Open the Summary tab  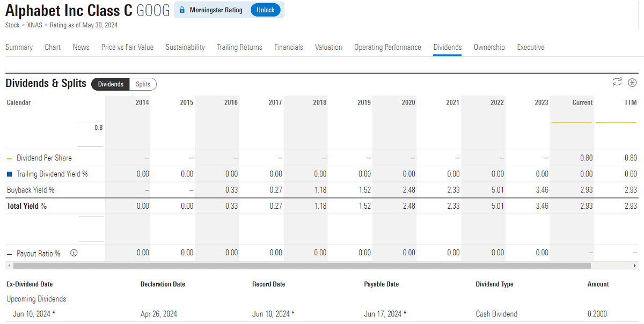[x=19, y=47]
